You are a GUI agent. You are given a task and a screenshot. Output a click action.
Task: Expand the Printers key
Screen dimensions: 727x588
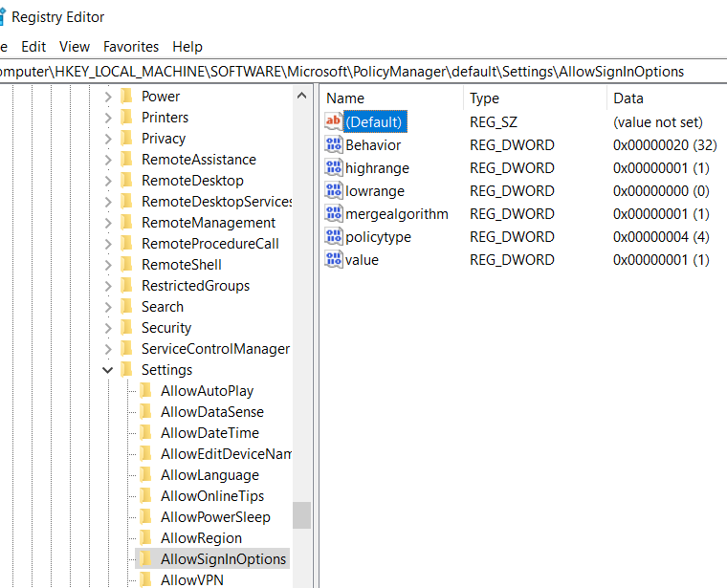108,118
